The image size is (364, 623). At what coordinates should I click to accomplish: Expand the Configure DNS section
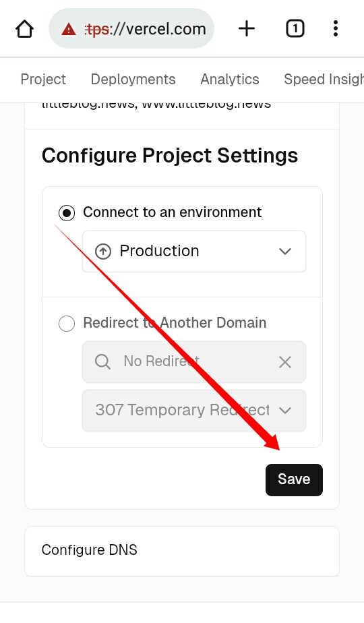pos(182,551)
